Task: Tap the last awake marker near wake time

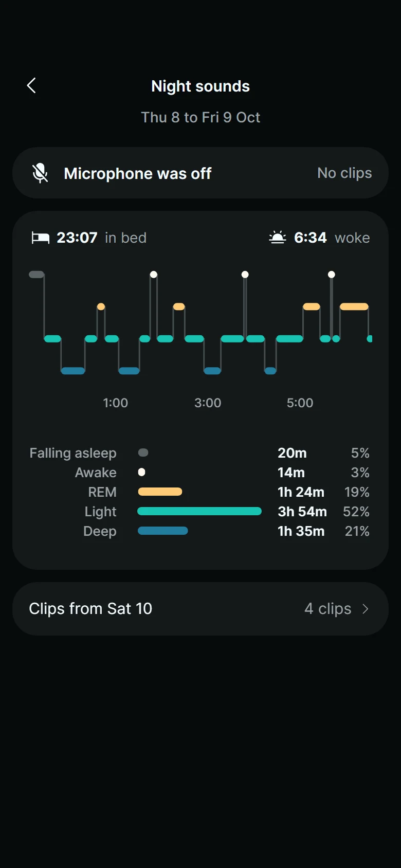Action: 332,275
